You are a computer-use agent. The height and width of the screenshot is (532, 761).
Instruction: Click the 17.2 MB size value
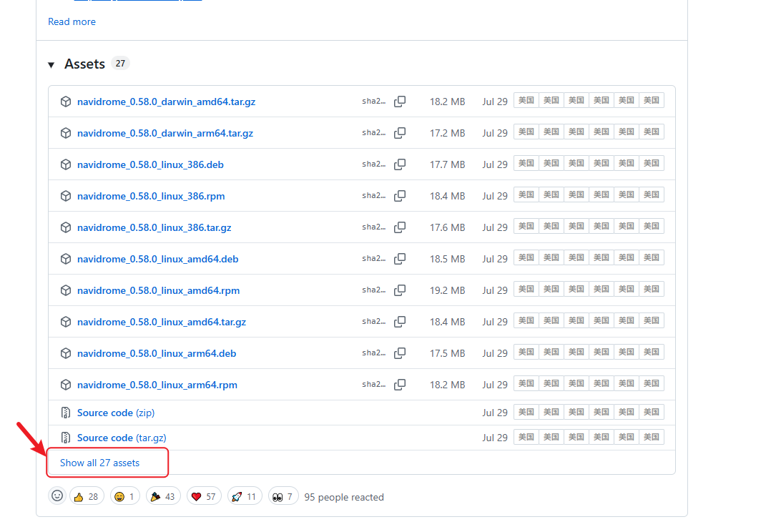point(447,133)
